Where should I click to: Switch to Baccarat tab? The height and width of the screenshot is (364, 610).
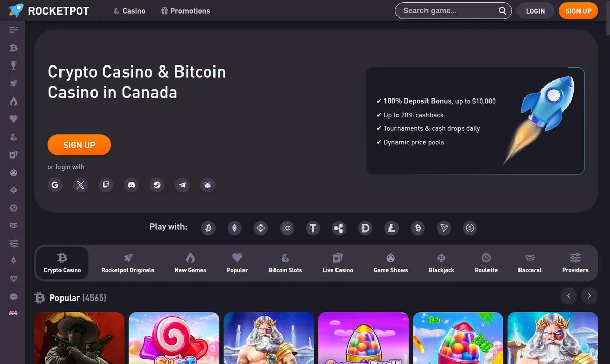pyautogui.click(x=530, y=263)
